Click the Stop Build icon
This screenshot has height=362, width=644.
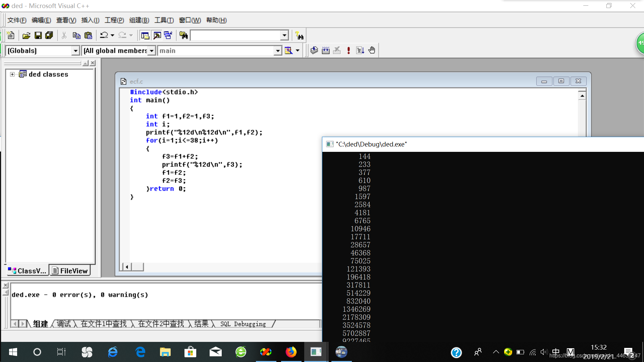pyautogui.click(x=337, y=50)
